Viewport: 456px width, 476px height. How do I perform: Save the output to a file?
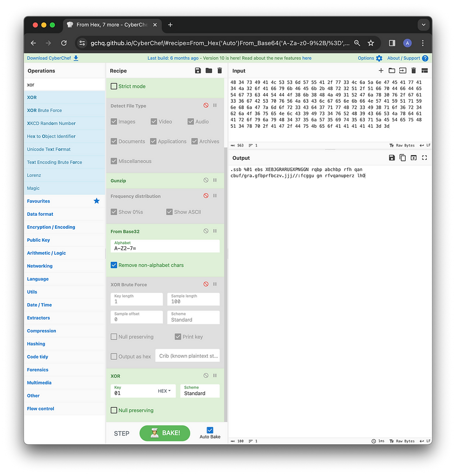point(392,158)
